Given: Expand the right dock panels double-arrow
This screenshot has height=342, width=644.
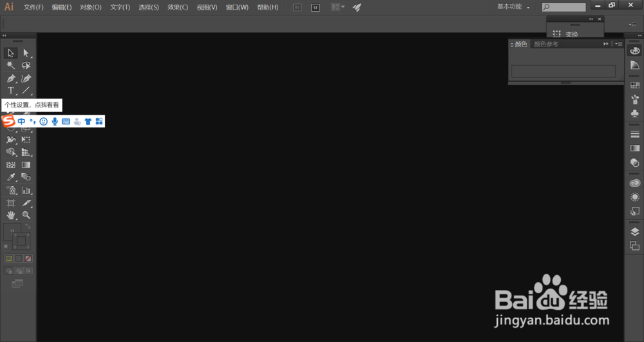Looking at the screenshot, I should pyautogui.click(x=639, y=35).
